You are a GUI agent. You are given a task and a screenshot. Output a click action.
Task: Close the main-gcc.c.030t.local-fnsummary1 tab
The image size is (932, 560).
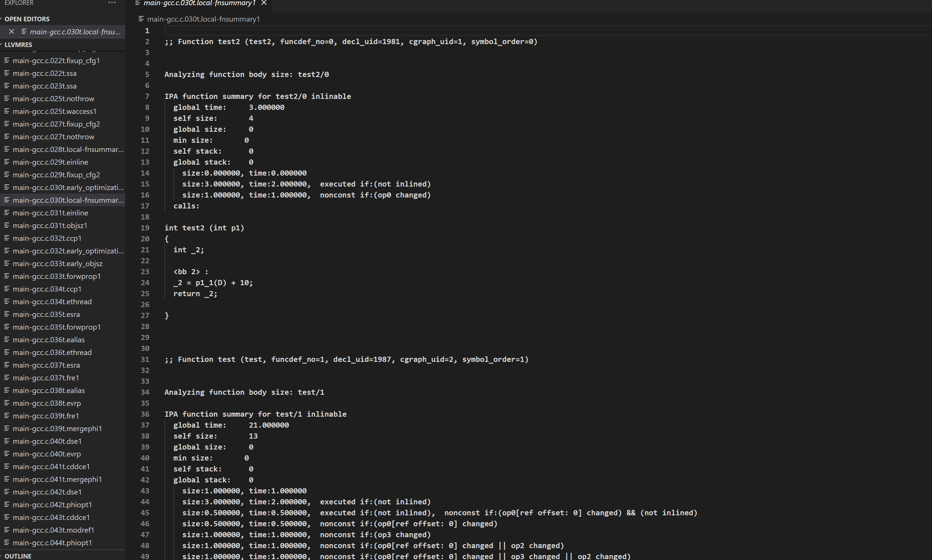point(264,3)
